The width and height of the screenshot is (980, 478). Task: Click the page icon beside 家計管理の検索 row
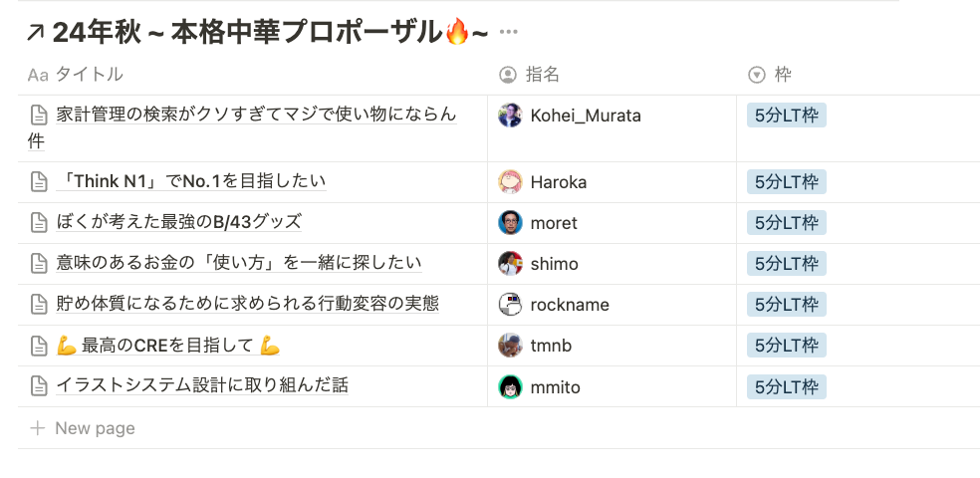point(39,116)
